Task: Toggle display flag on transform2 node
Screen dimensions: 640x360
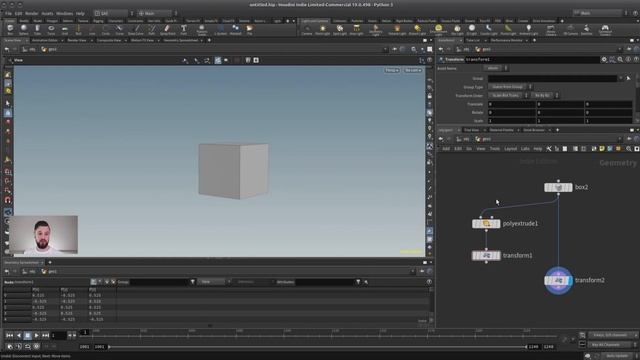Action: 569,280
